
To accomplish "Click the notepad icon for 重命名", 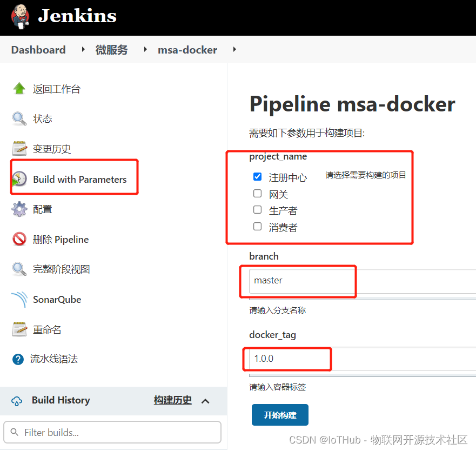I will pos(19,329).
